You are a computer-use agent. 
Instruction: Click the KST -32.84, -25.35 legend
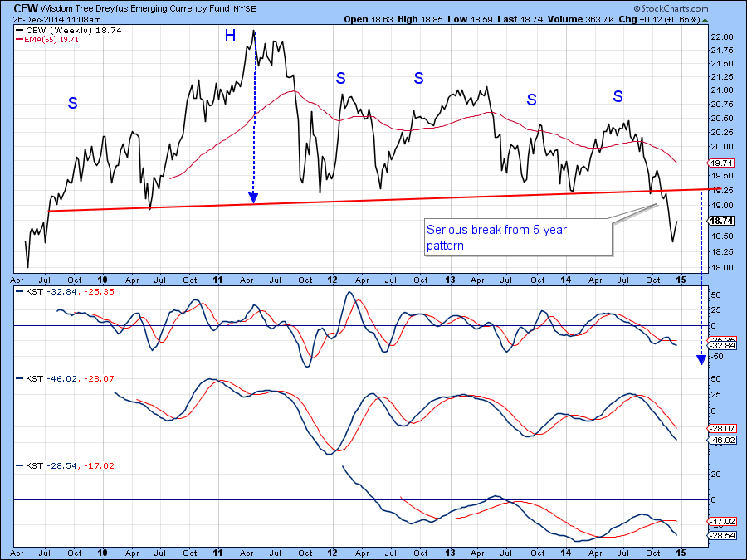point(66,291)
